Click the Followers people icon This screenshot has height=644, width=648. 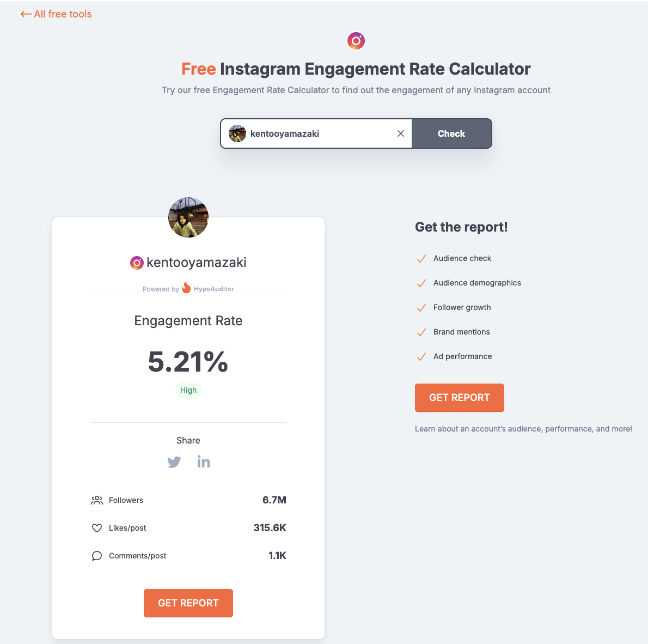97,500
